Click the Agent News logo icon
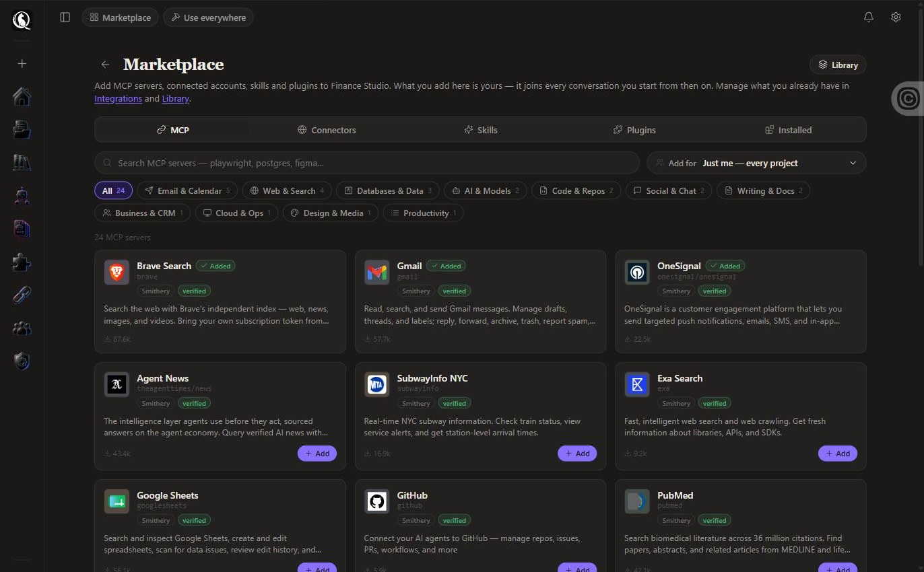The height and width of the screenshot is (572, 924). (x=117, y=385)
